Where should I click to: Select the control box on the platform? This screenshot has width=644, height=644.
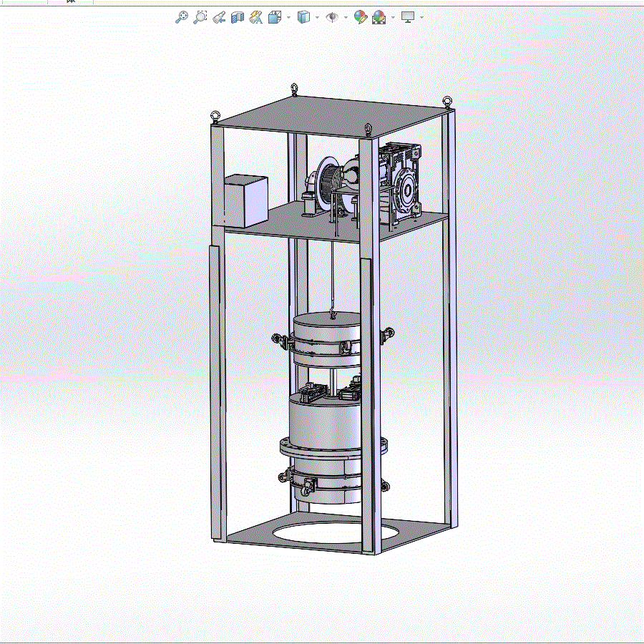point(246,201)
